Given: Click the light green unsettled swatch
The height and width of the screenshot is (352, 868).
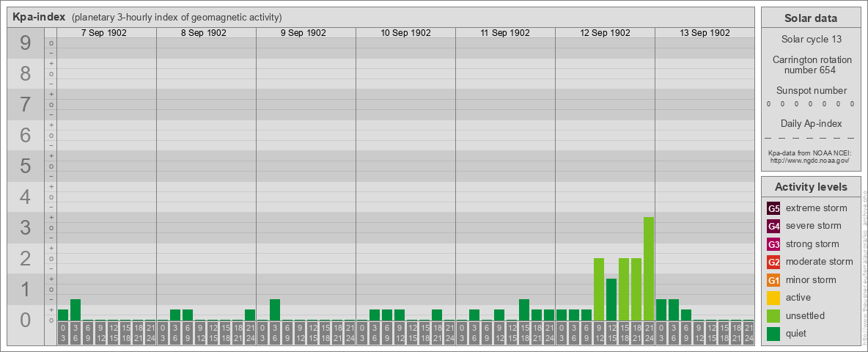Looking at the screenshot, I should click(x=773, y=315).
